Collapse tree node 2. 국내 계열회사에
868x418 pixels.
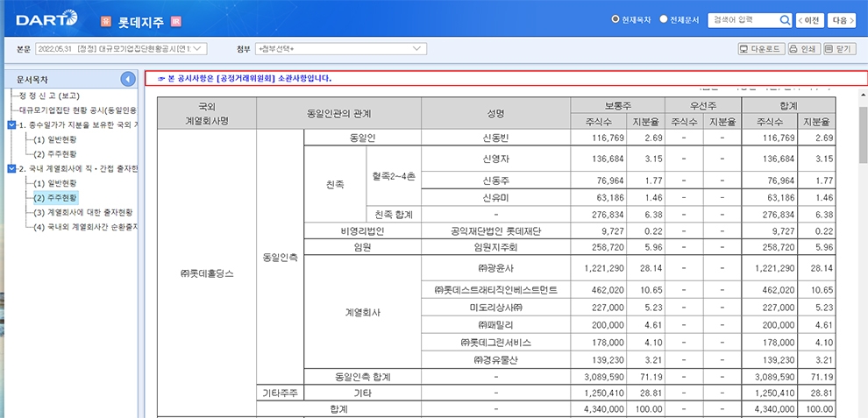(x=11, y=168)
